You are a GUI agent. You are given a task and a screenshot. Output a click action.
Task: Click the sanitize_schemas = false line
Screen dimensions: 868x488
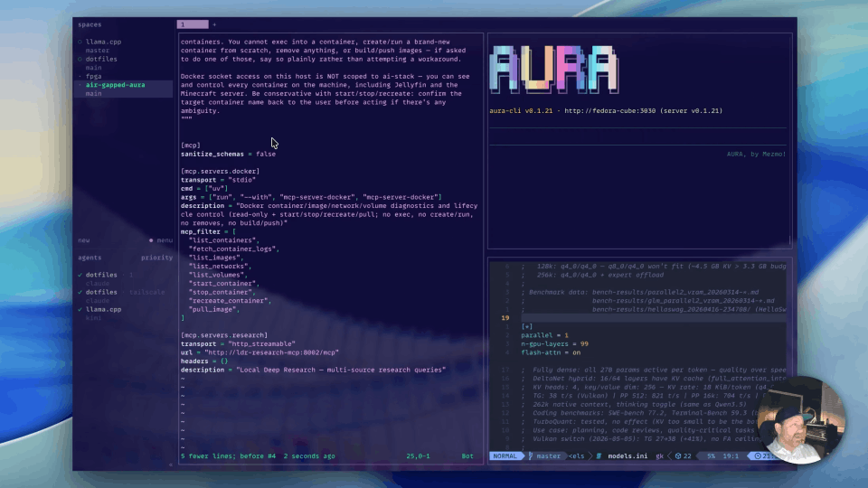click(228, 154)
